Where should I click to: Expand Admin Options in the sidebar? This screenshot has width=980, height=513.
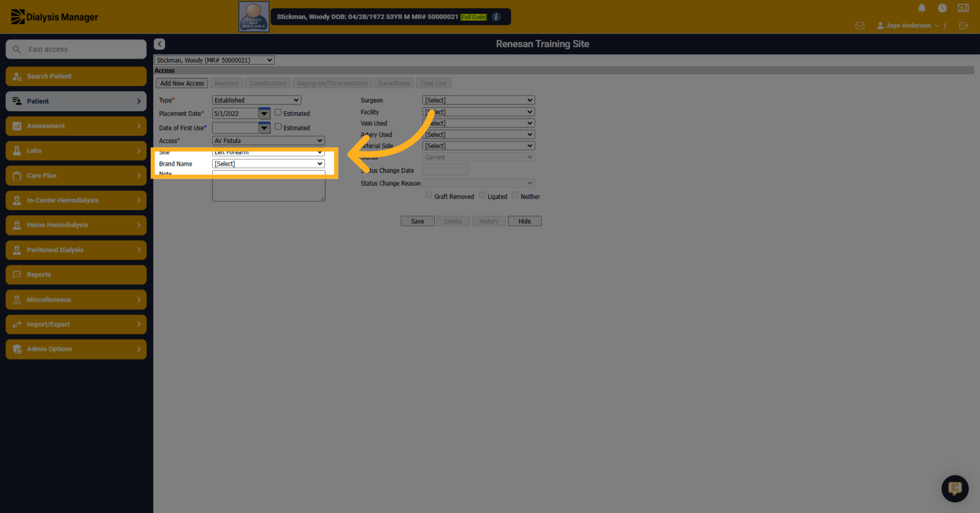click(x=76, y=349)
